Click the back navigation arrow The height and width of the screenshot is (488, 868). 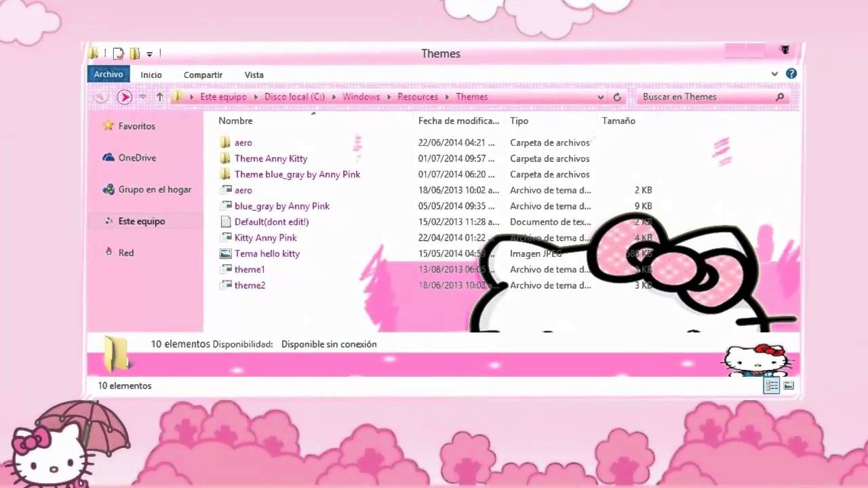pyautogui.click(x=101, y=97)
